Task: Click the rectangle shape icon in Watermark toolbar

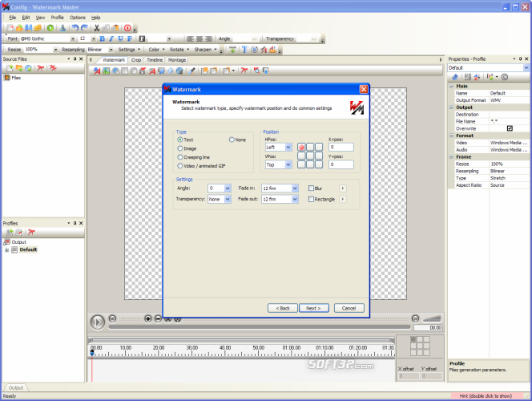Action: 124,71
